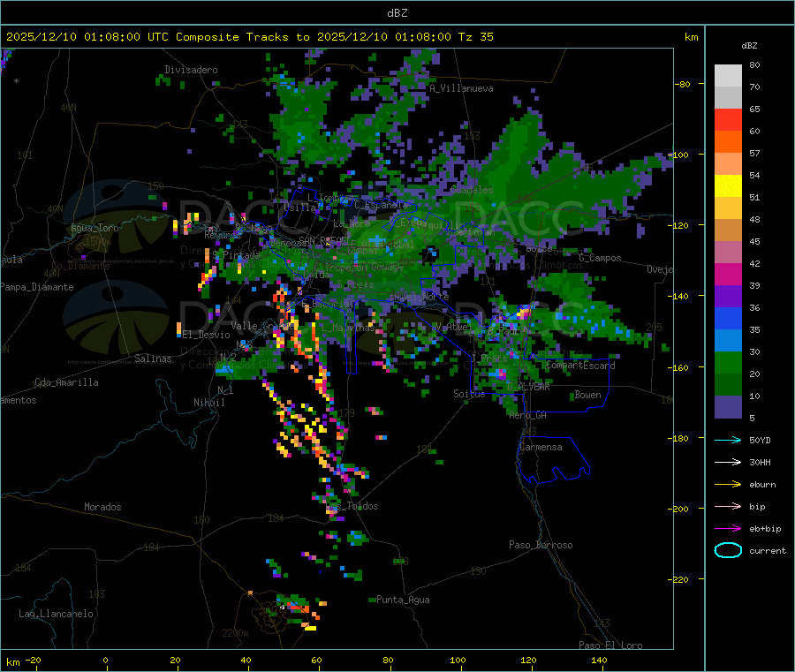
Task: Click the A_Villanueva map label
Action: pos(461,88)
